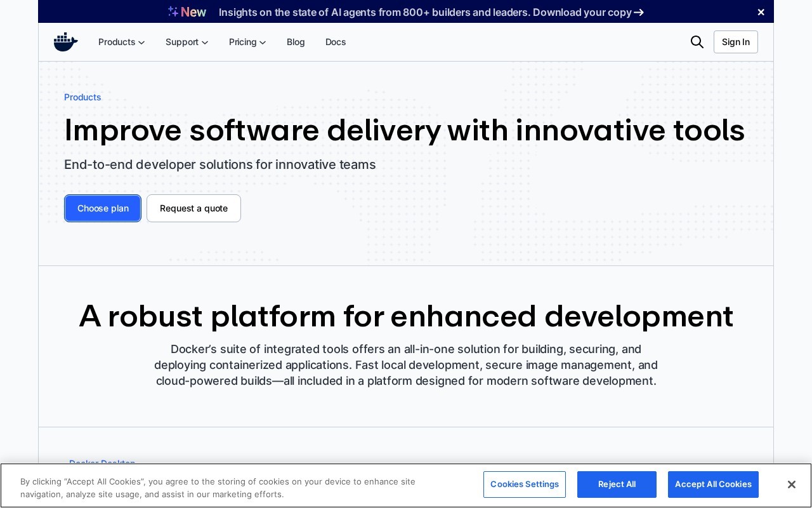Click the arrow after Download your copy
This screenshot has height=508, width=812.
click(x=639, y=12)
